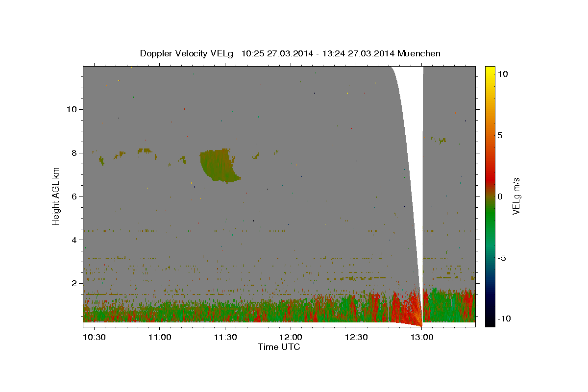The height and width of the screenshot is (392, 588).
Task: Click the height axis label 8
Action: pyautogui.click(x=73, y=153)
